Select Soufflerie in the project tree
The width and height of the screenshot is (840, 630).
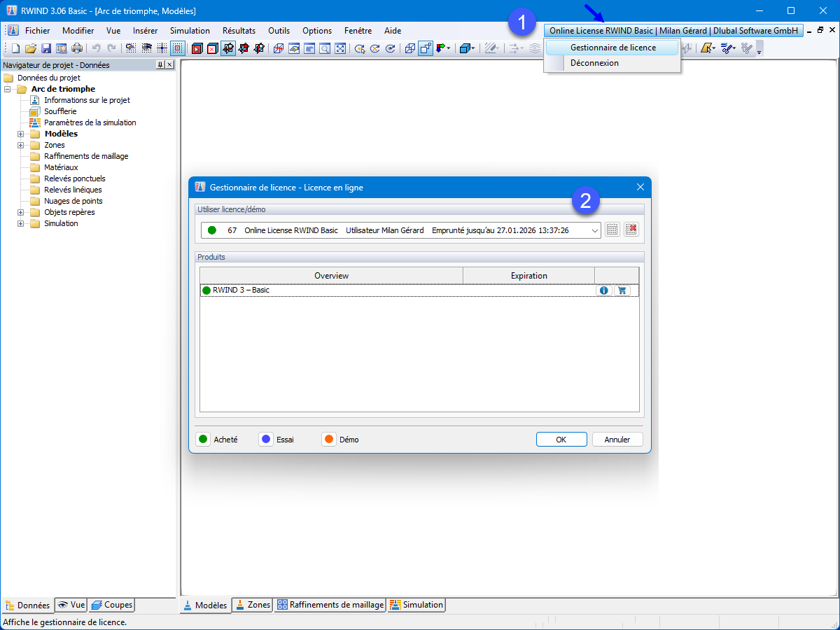60,111
